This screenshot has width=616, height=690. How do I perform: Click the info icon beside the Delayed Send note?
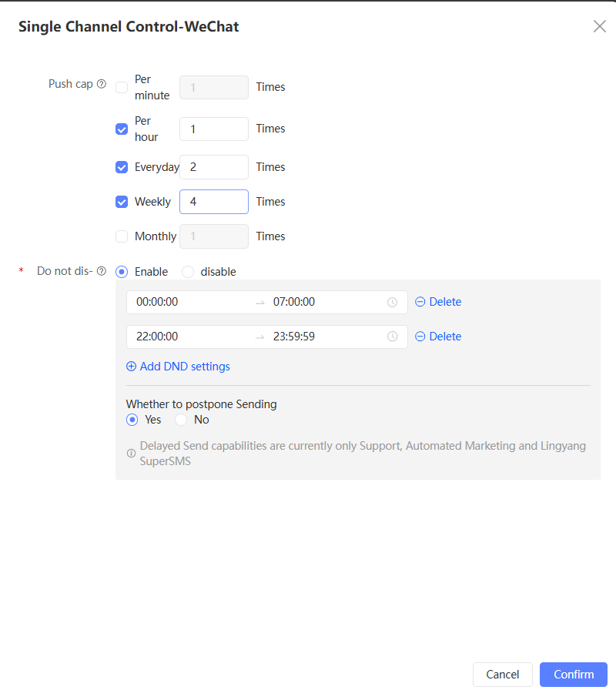(x=131, y=454)
